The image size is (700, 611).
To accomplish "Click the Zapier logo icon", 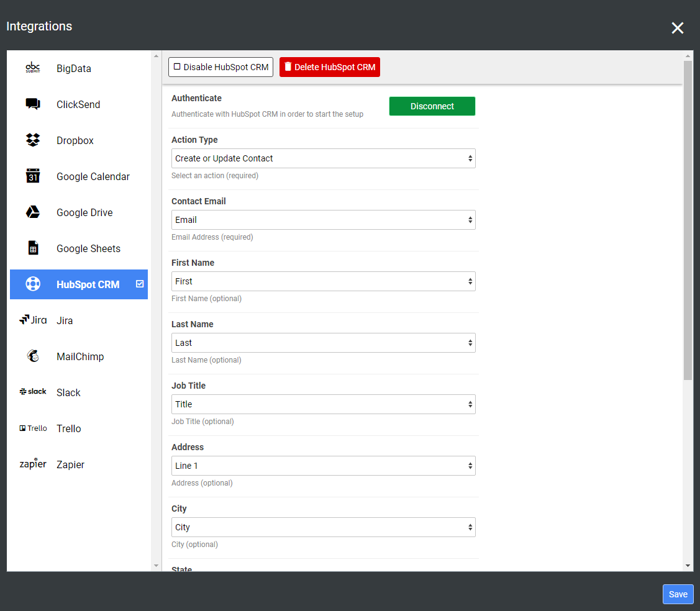I will click(32, 463).
